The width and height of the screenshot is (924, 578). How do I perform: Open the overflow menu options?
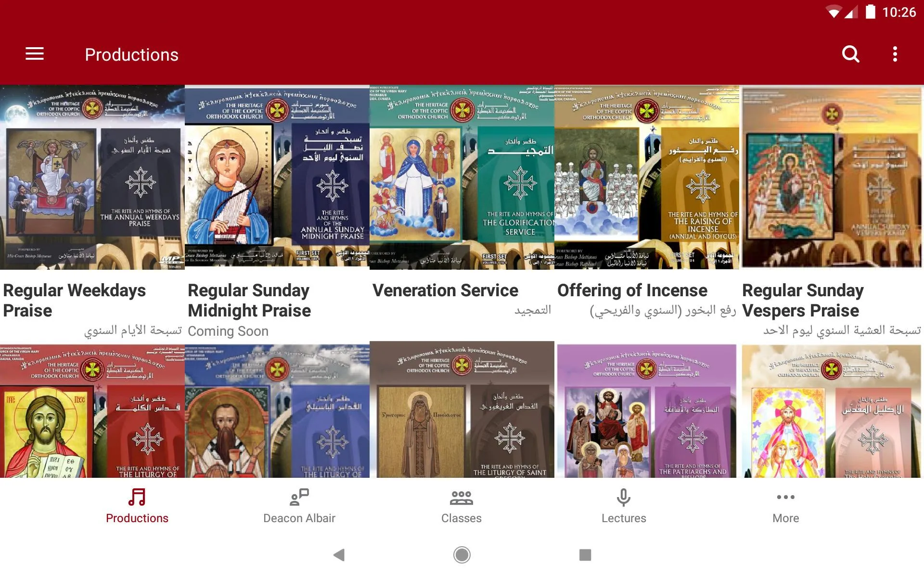(896, 54)
